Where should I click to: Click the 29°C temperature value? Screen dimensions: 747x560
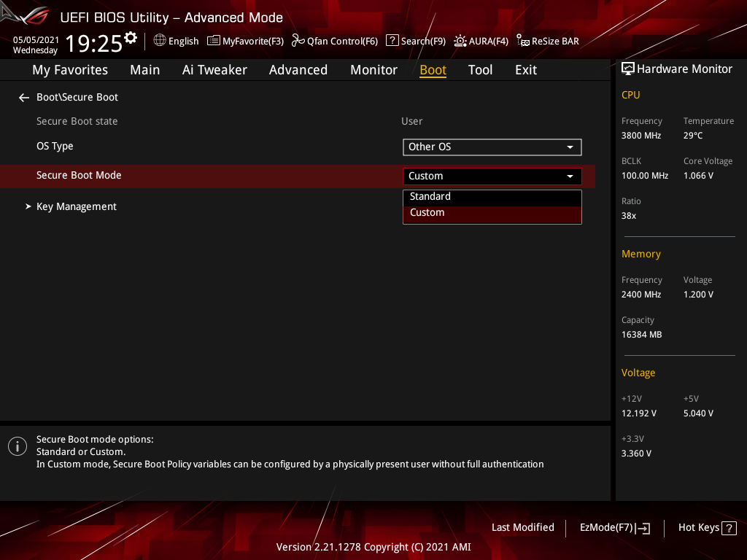pos(693,136)
